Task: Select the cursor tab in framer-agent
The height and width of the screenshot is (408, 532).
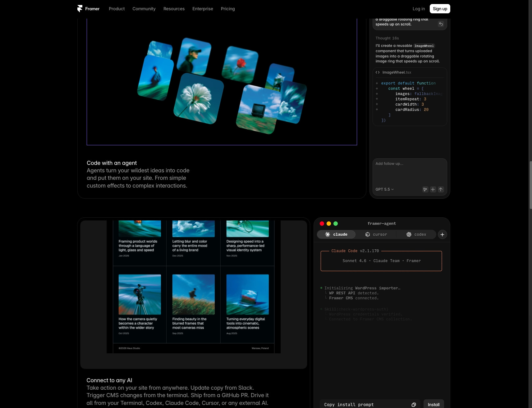Action: pyautogui.click(x=376, y=234)
